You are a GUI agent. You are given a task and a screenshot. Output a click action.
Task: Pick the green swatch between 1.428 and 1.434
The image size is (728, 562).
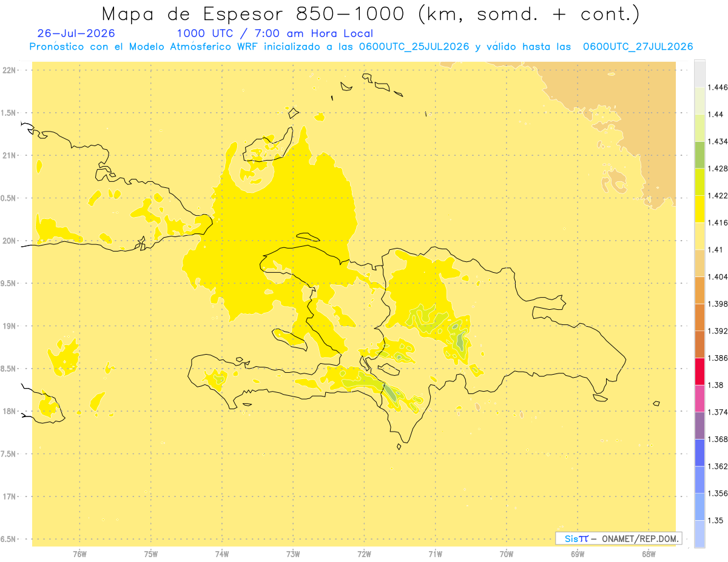click(x=699, y=155)
